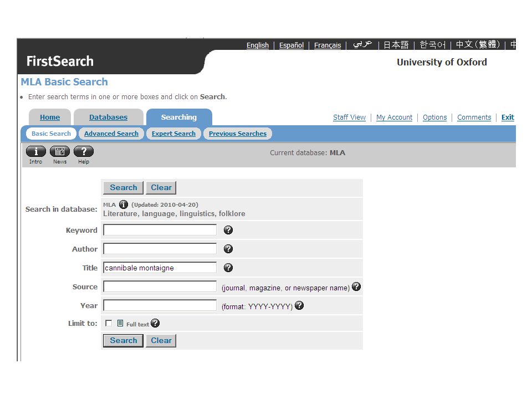Switch interface language to English
Viewport: 532px width, 399px height.
click(258, 45)
